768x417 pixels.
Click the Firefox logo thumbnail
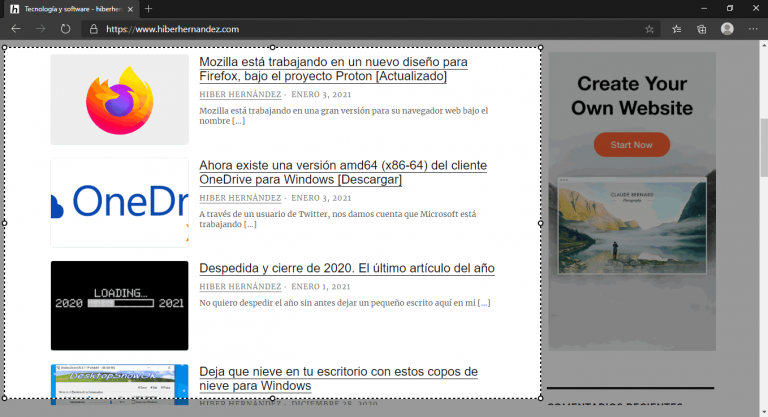point(119,100)
